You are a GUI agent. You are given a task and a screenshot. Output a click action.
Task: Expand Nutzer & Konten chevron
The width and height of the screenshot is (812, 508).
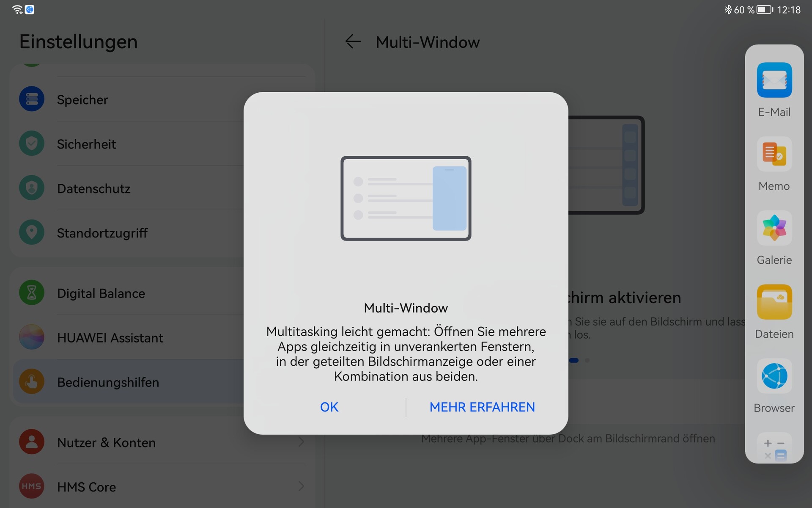[x=301, y=442]
